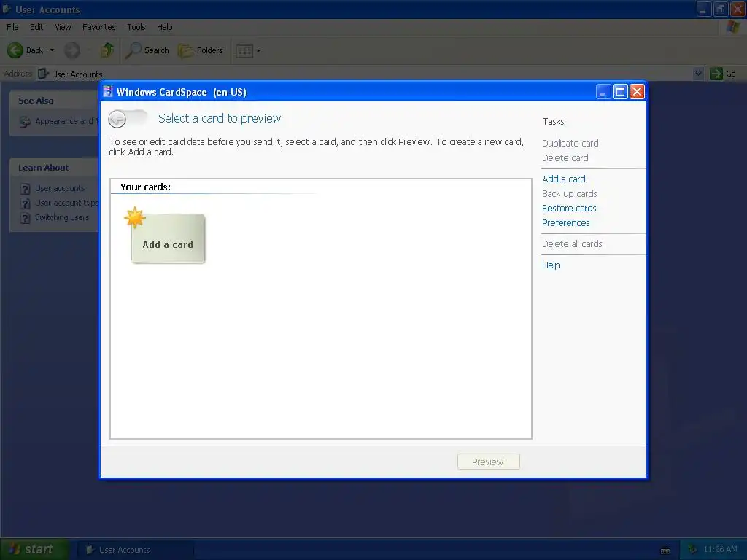Click the Preview button
This screenshot has width=747, height=560.
tap(488, 462)
